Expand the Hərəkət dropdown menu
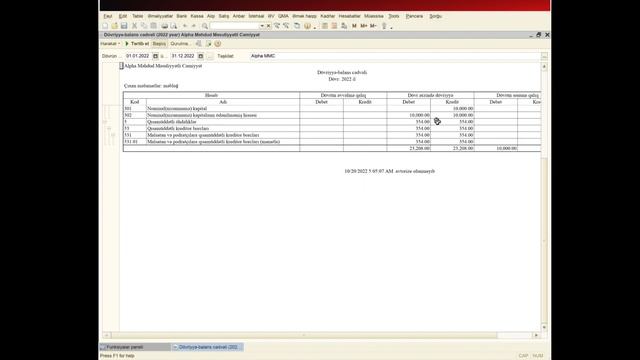 click(x=110, y=43)
